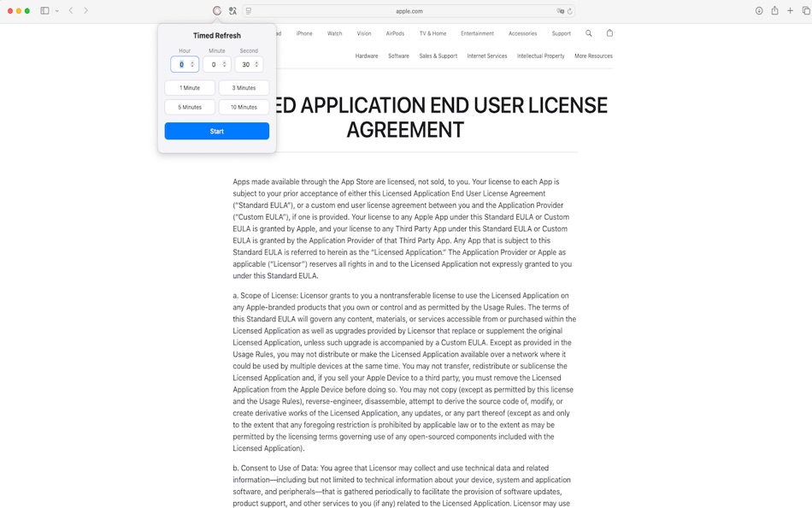812x508 pixels.
Task: Open Tab Overview with the tabs icon
Action: click(804, 10)
